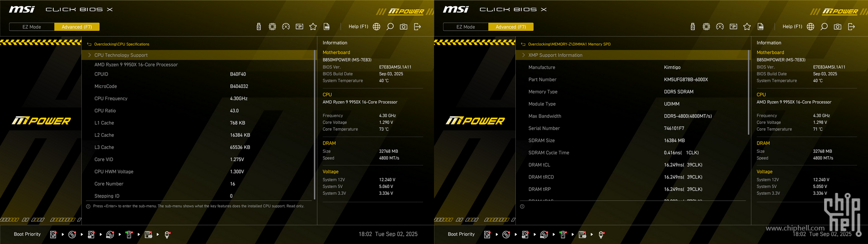Screen dimensions: 868x244
Task: Click the card panel icon in left BIOS toolbar
Action: [299, 27]
